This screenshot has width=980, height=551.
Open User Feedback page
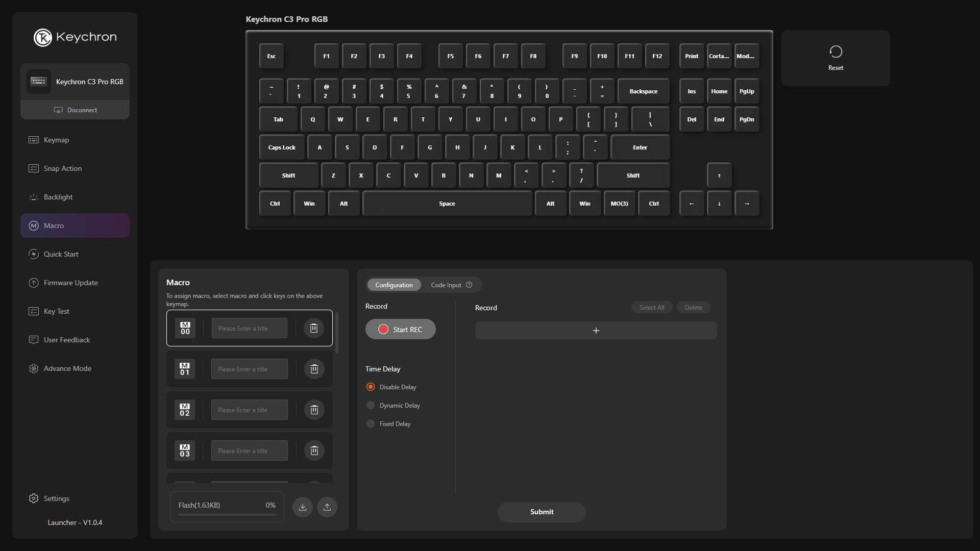point(75,340)
